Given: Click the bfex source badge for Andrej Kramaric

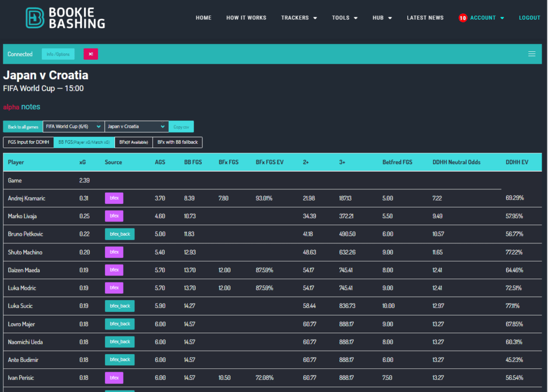Looking at the screenshot, I should (114, 198).
